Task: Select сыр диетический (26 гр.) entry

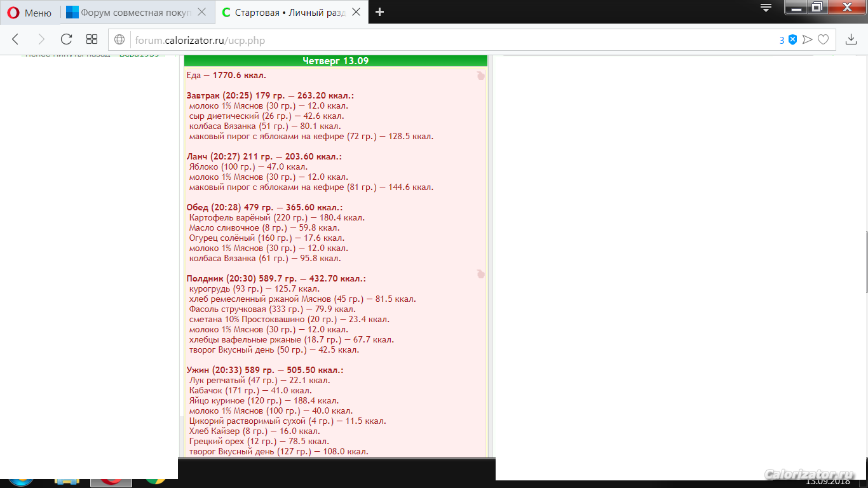Action: click(x=266, y=116)
